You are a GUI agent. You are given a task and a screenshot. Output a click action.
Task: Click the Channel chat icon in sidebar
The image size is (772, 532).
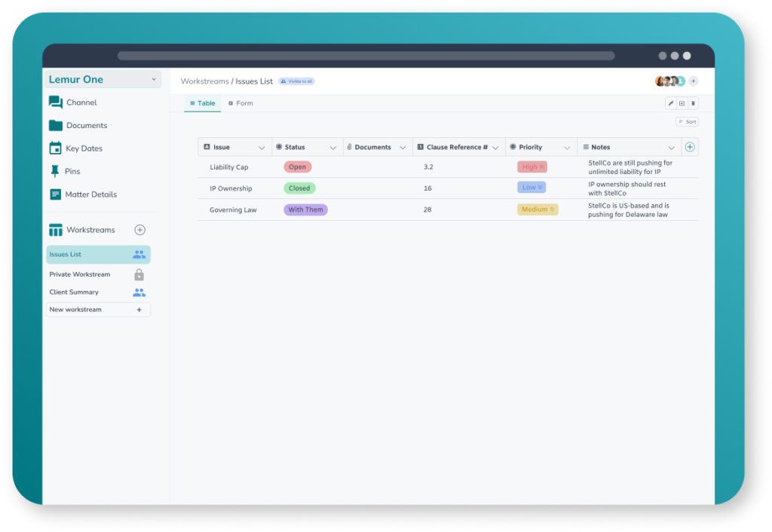[56, 102]
